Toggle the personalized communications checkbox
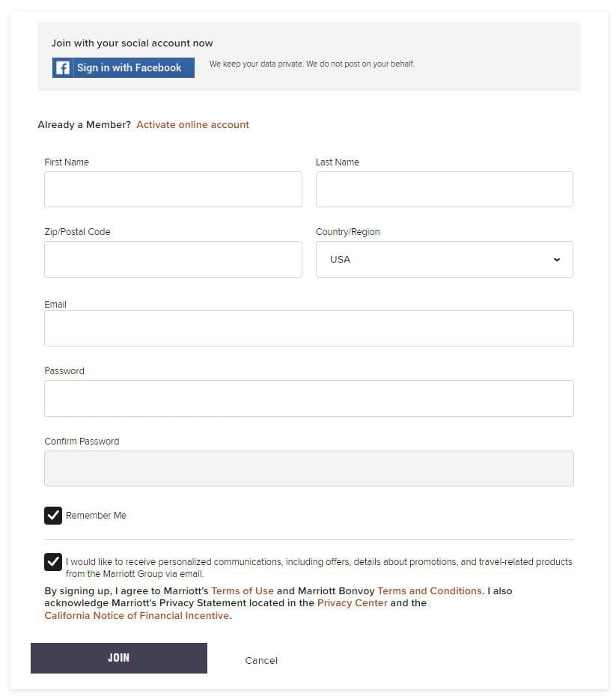This screenshot has height=696, width=616. click(x=53, y=562)
